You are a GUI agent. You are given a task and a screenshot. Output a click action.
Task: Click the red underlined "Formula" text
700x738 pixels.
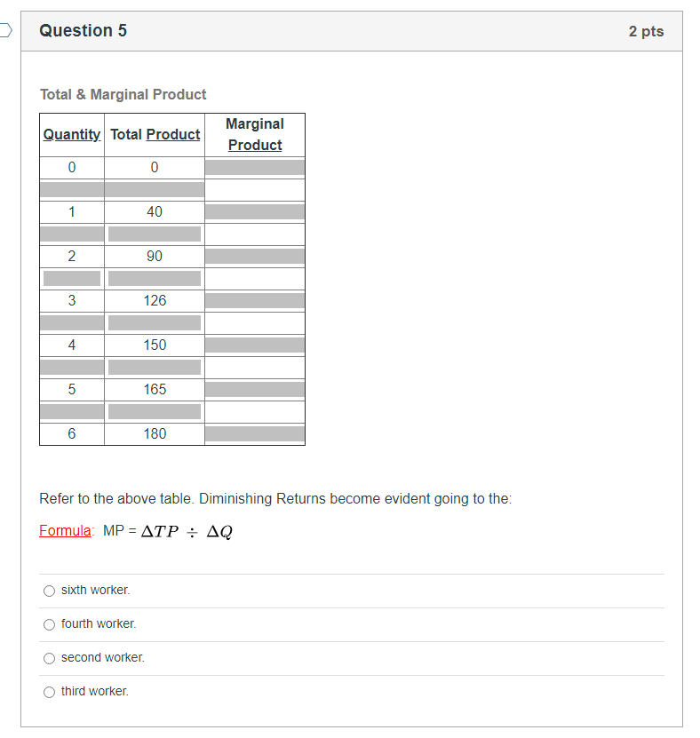(65, 531)
